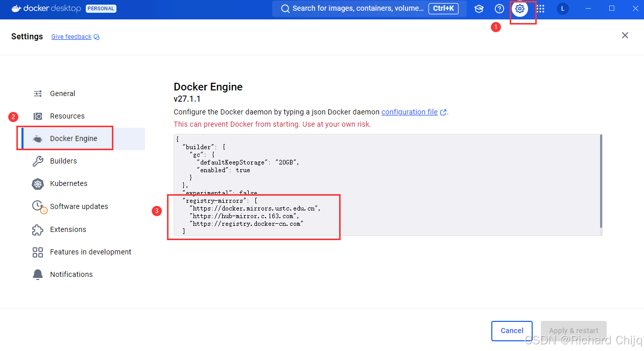644x351 pixels.
Task: Click the Features in development grid icon
Action: [x=38, y=252]
